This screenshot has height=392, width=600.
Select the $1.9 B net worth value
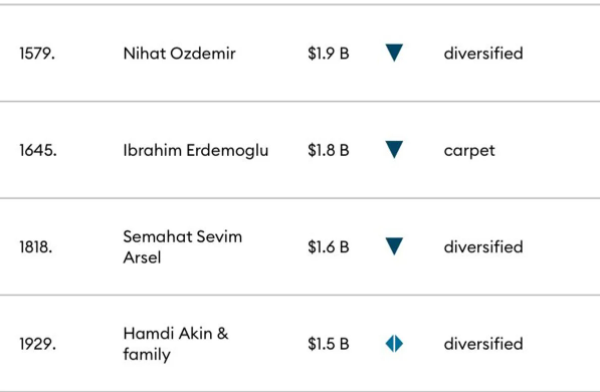(x=328, y=53)
